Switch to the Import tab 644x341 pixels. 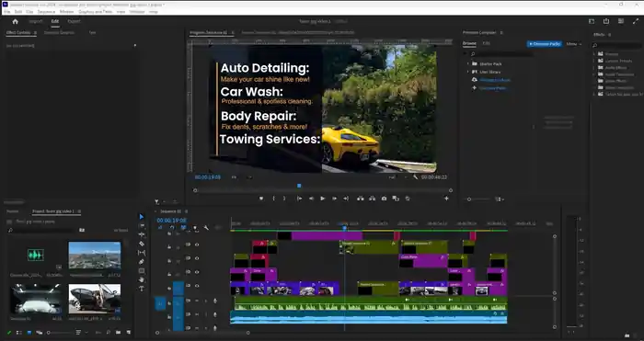pos(36,21)
